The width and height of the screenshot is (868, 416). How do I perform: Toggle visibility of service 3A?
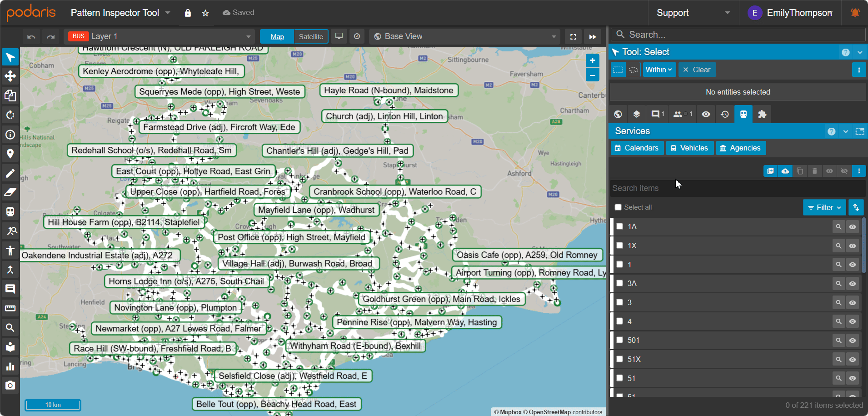click(x=853, y=284)
